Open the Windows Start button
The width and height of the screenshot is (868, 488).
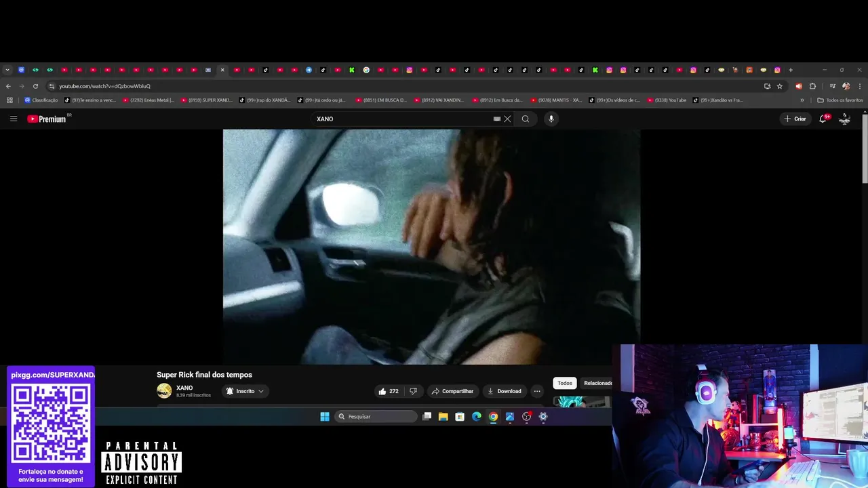click(325, 417)
